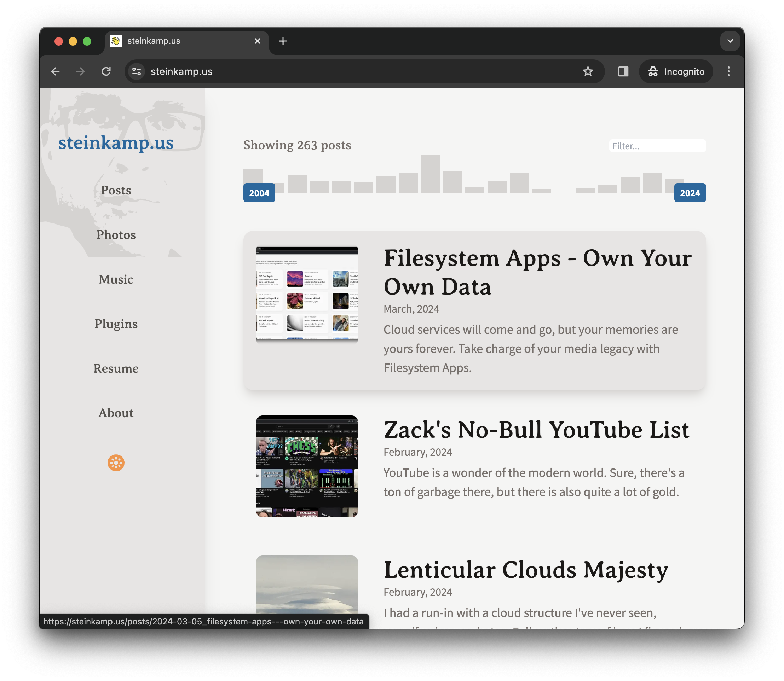Expand the tab search chevron dropdown
Image resolution: width=784 pixels, height=681 pixels.
tap(730, 41)
